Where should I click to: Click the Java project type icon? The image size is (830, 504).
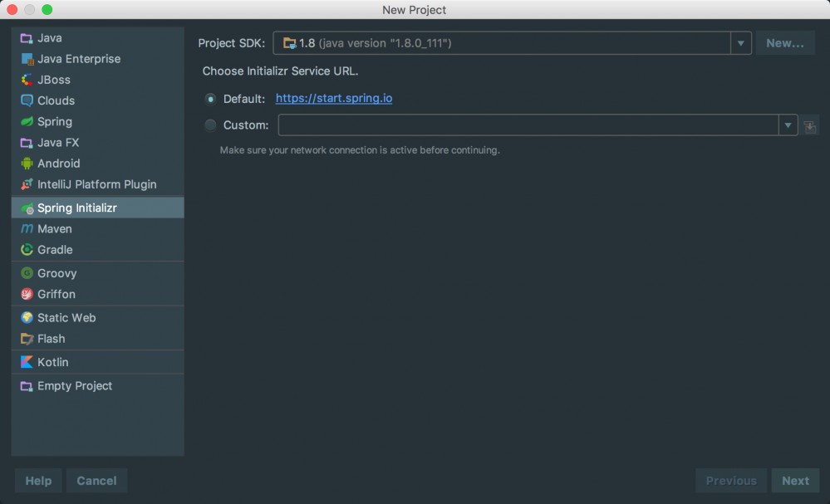point(27,38)
